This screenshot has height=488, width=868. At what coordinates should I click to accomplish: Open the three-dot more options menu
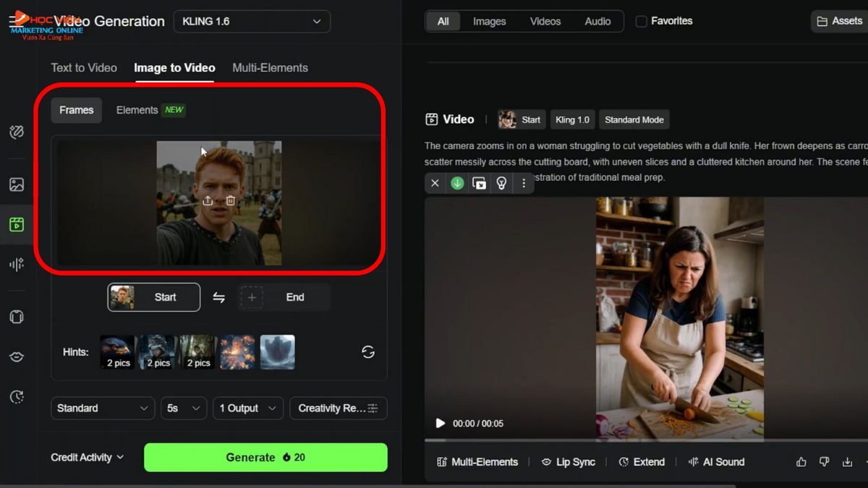[x=524, y=183]
